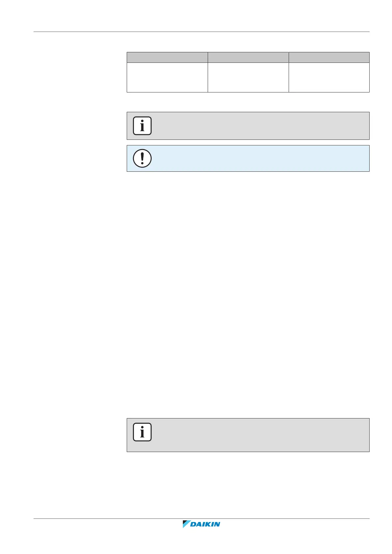Screen dimensions: 392x554
Task: Click the DAIKIN wordmark text in the footer
Action: [x=205, y=524]
